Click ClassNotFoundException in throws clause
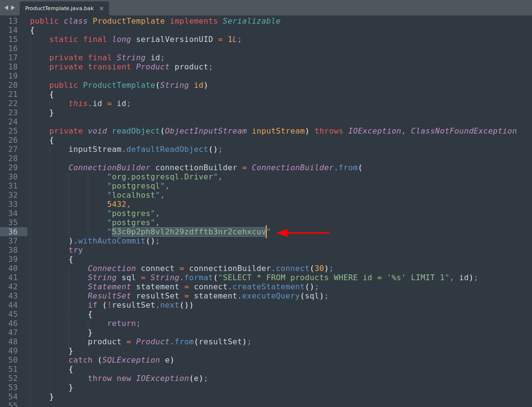Viewport: 532px width, 407px height. click(464, 131)
